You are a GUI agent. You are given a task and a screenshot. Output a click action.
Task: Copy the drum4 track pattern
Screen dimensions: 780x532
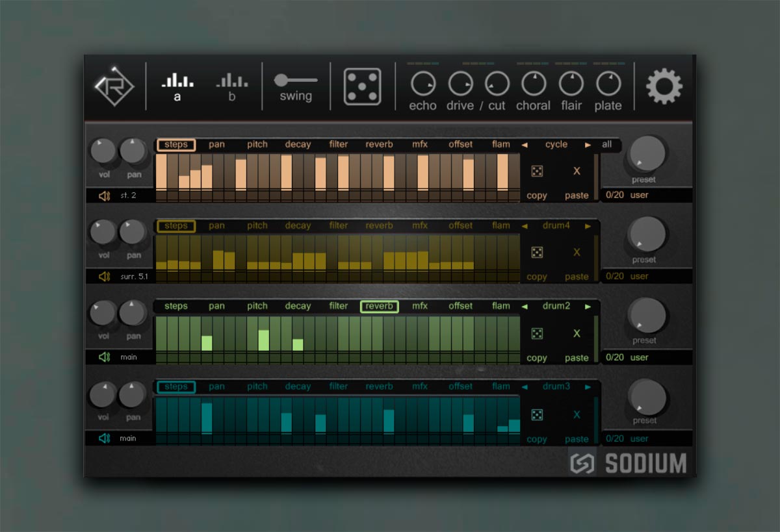pos(537,277)
